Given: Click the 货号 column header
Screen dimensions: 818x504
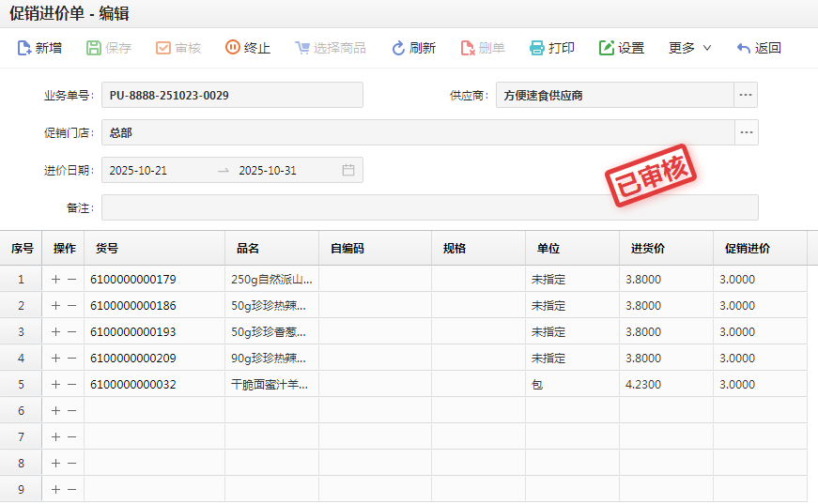Looking at the screenshot, I should (x=107, y=249).
